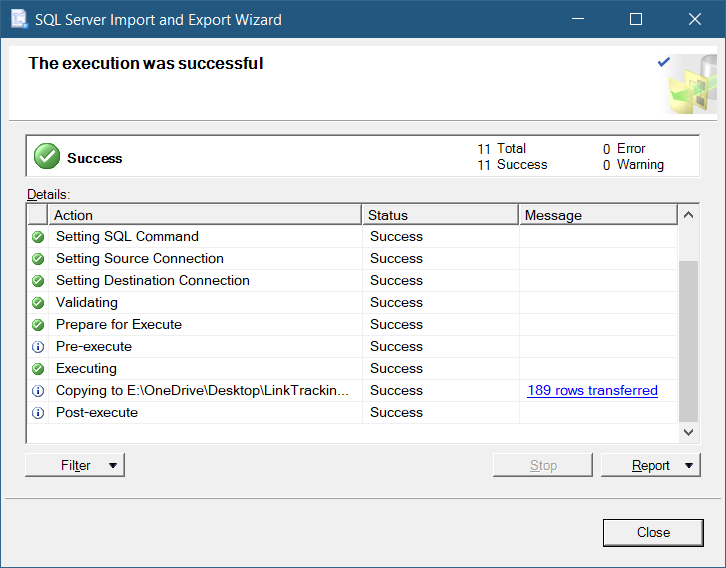Open the 189 rows transferred link

(592, 391)
